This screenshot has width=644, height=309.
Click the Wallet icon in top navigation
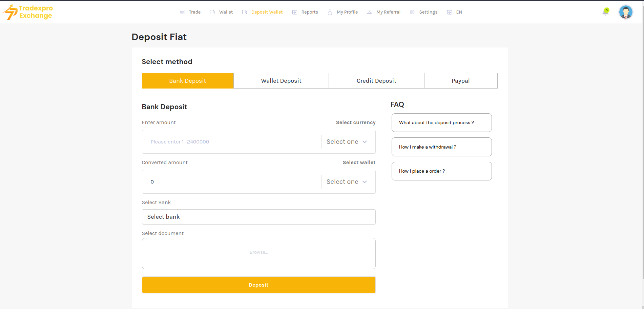tap(212, 12)
